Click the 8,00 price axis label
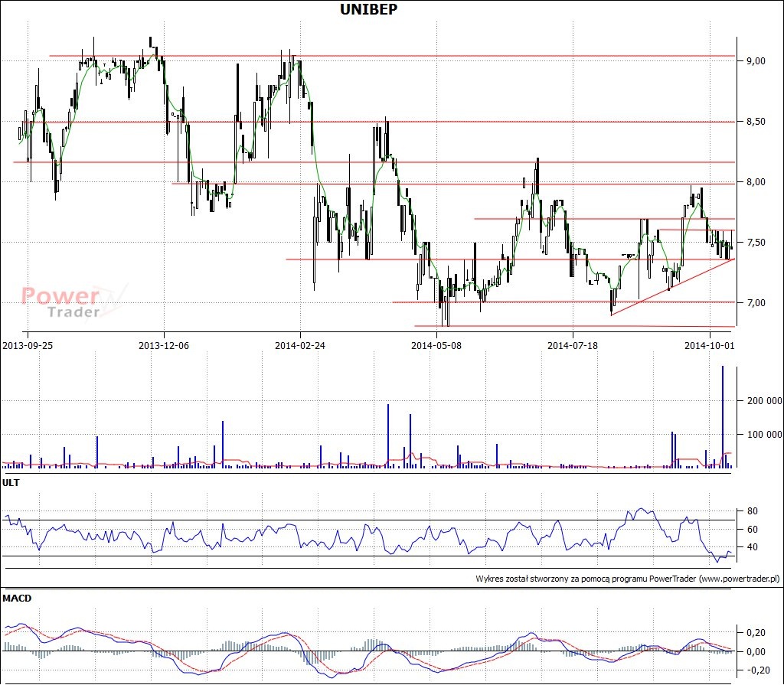This screenshot has width=784, height=685. (756, 182)
